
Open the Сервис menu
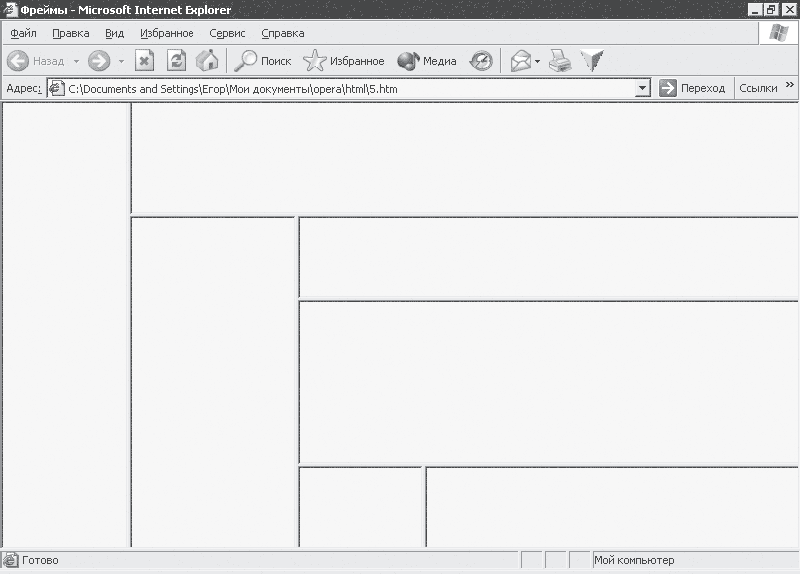[227, 33]
